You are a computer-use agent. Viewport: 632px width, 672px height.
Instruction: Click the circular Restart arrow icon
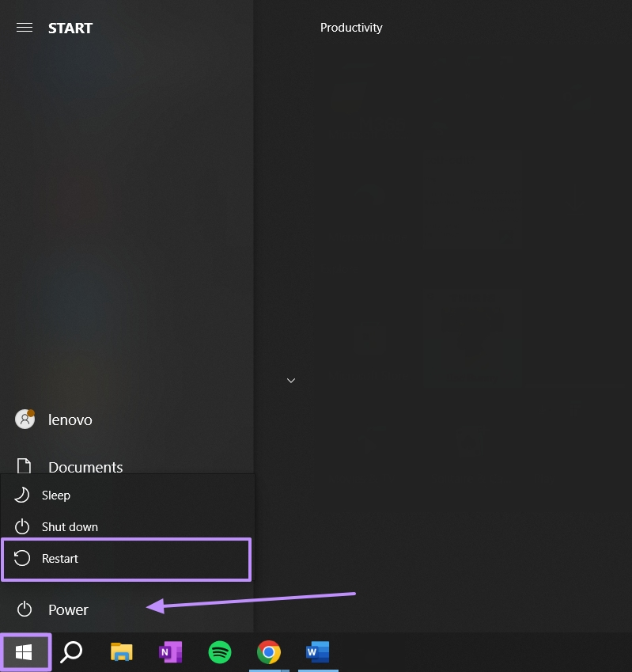(22, 559)
